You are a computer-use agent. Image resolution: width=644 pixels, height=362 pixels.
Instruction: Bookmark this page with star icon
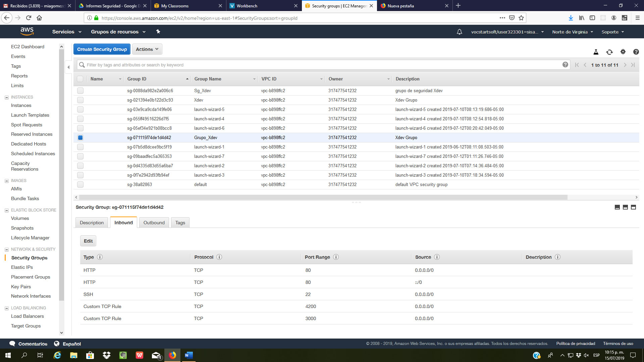[x=521, y=18]
